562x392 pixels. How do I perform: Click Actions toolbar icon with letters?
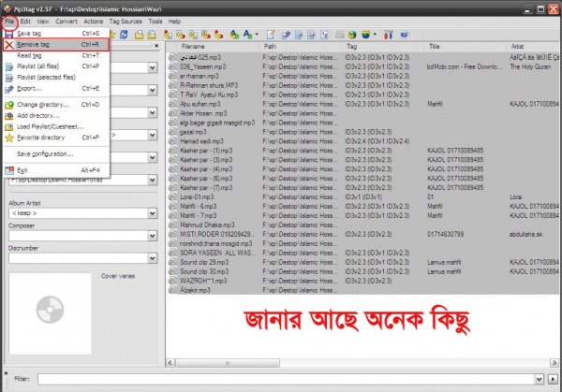coord(234,35)
